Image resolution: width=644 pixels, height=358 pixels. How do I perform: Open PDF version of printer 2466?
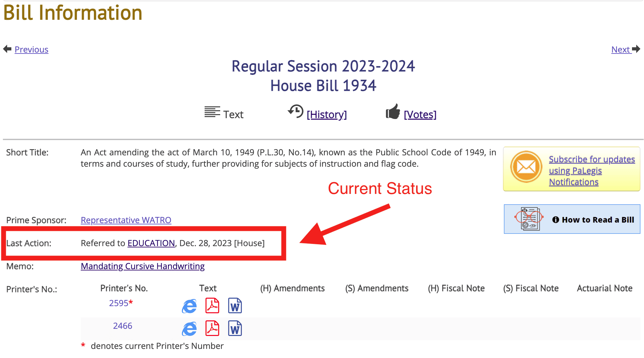click(212, 328)
